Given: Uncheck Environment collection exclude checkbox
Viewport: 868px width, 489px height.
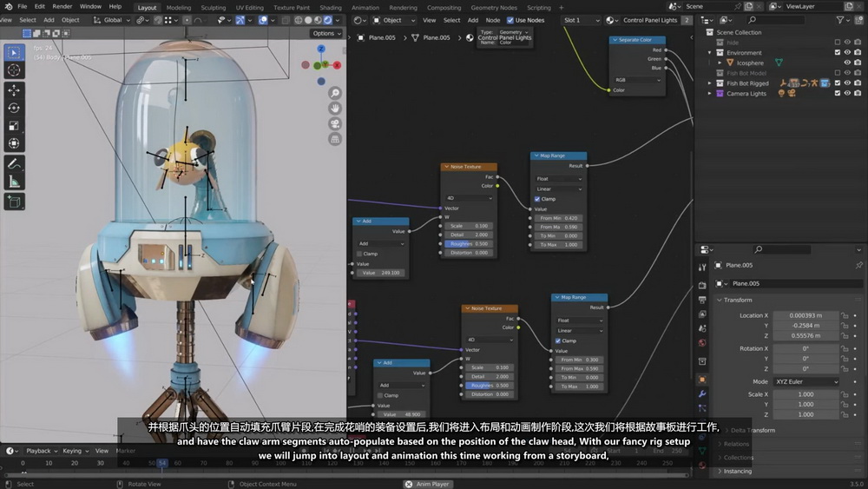Looking at the screenshot, I should pos(838,53).
